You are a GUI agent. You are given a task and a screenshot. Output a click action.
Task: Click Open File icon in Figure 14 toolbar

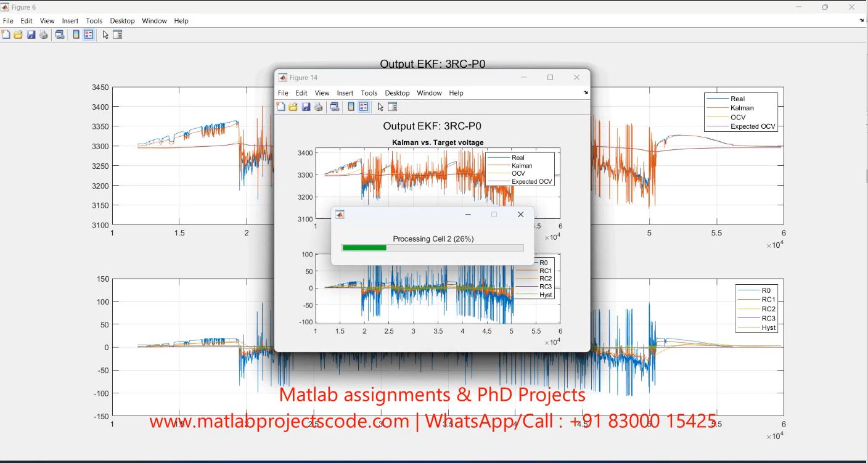(x=293, y=107)
